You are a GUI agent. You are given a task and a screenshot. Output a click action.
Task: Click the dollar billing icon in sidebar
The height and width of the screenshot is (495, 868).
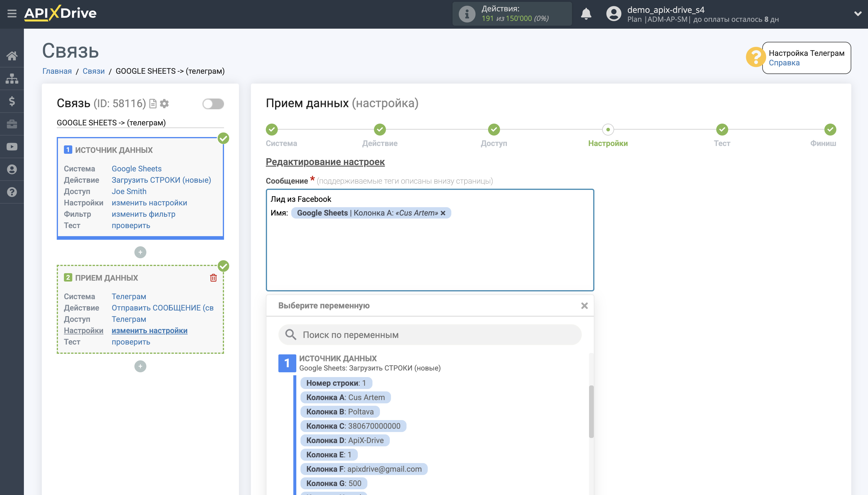pyautogui.click(x=12, y=101)
